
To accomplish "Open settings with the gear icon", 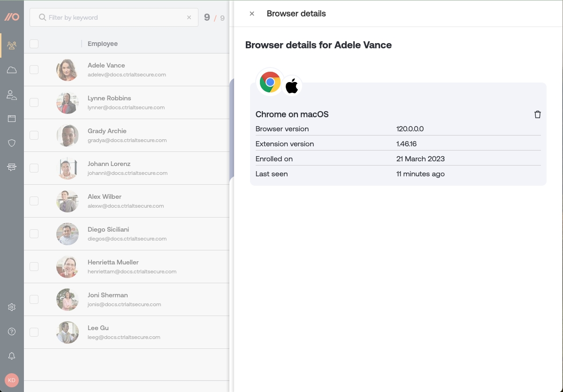I will (12, 307).
